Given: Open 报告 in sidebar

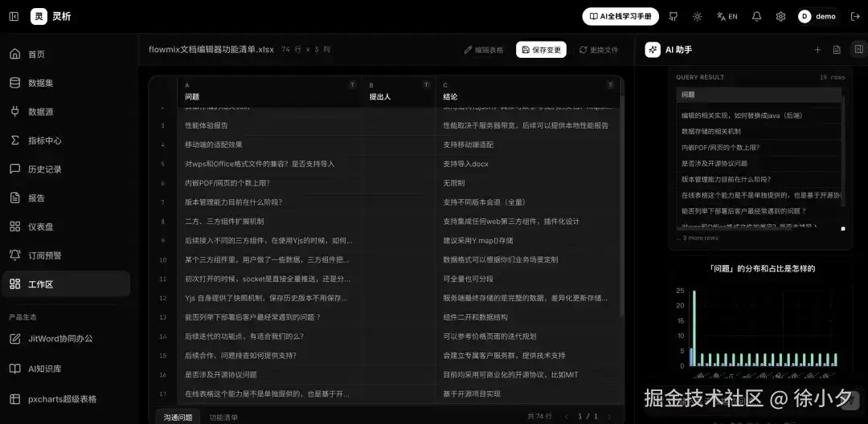Looking at the screenshot, I should (x=65, y=198).
